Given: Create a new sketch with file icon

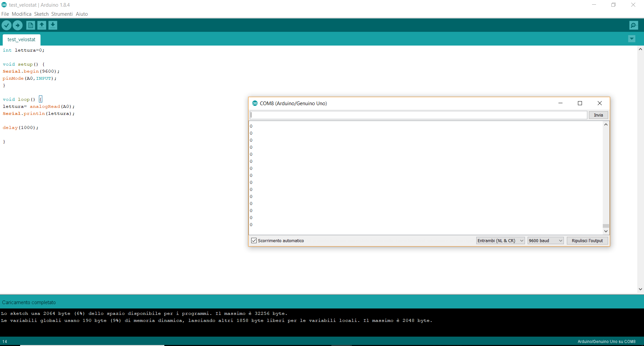Looking at the screenshot, I should click(x=31, y=25).
